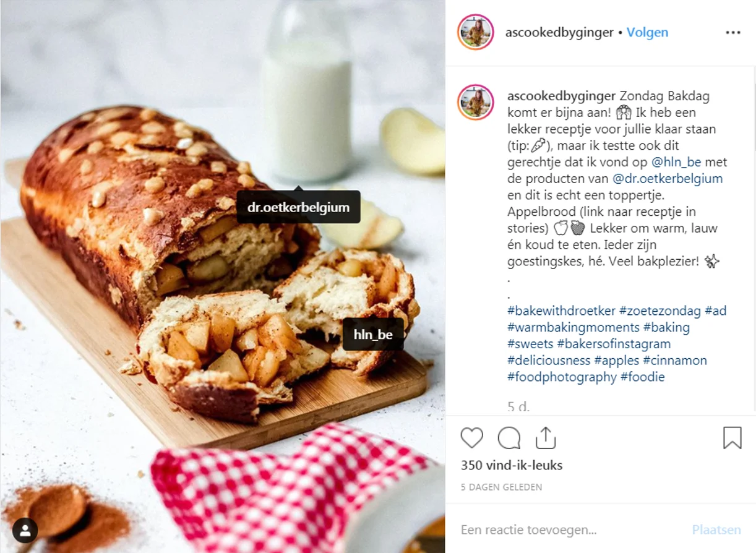Open header profile picture of ascookedbyginger
This screenshot has width=756, height=553.
475,32
